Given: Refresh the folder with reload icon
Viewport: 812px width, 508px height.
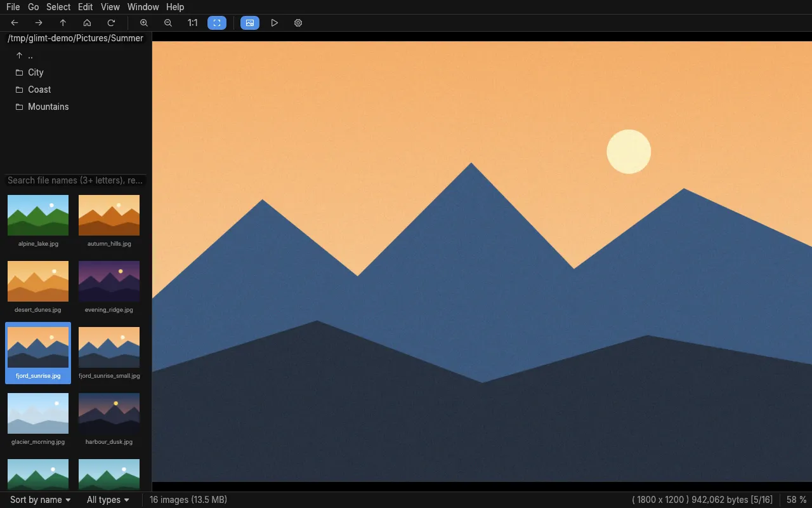Looking at the screenshot, I should (x=111, y=23).
